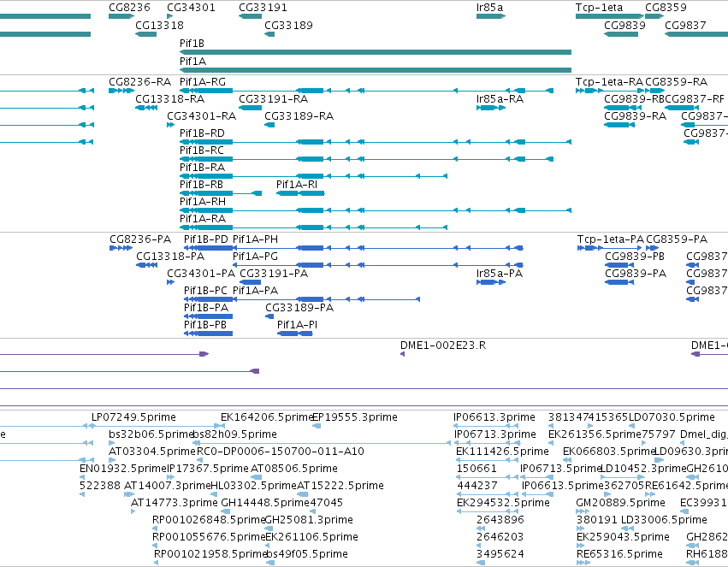This screenshot has height=567, width=728.
Task: Click the CG34301 gene label
Action: [191, 8]
